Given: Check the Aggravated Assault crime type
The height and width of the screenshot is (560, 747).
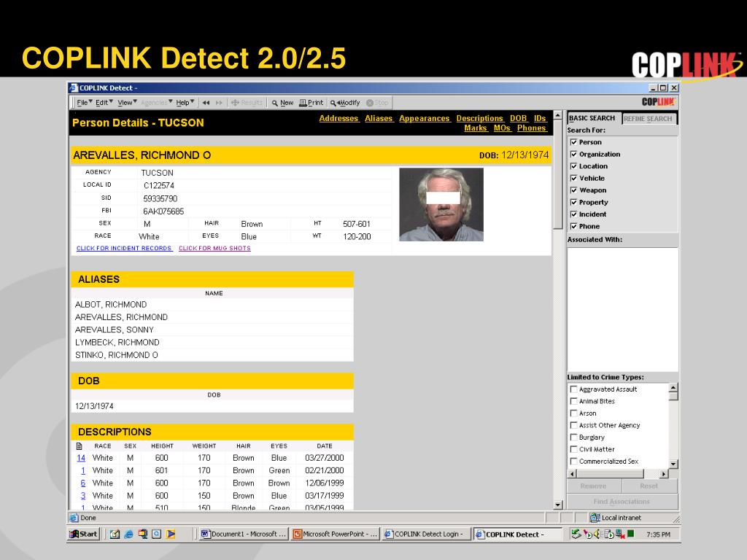Looking at the screenshot, I should [573, 389].
